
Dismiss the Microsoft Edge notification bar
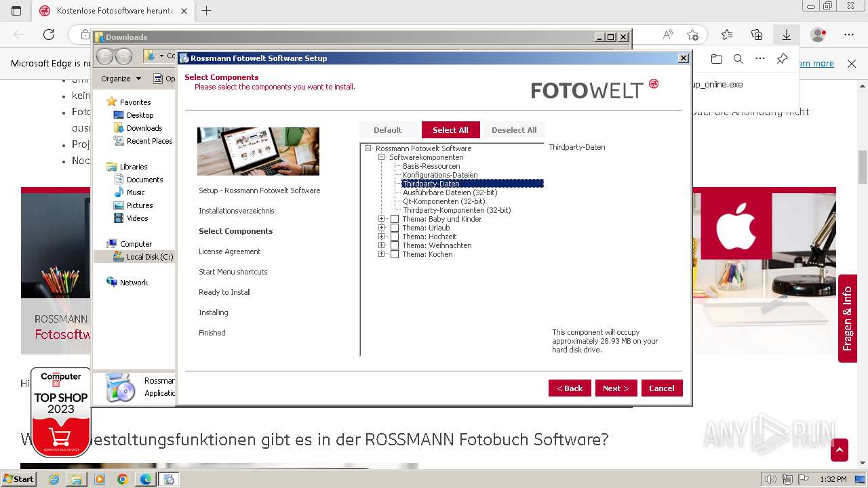(852, 64)
